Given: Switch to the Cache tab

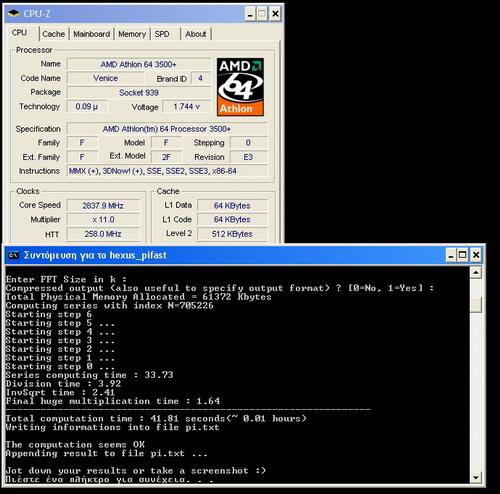Looking at the screenshot, I should coord(53,34).
